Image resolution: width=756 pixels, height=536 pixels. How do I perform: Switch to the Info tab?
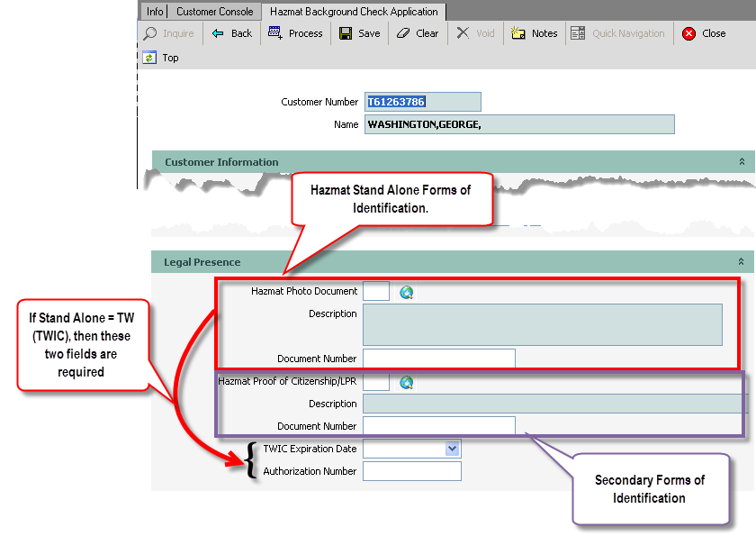(155, 12)
